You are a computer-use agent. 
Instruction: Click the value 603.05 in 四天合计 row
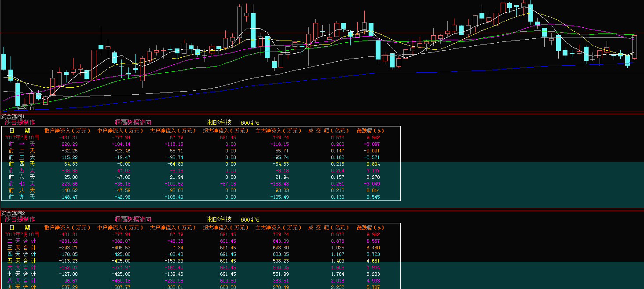[280, 254]
